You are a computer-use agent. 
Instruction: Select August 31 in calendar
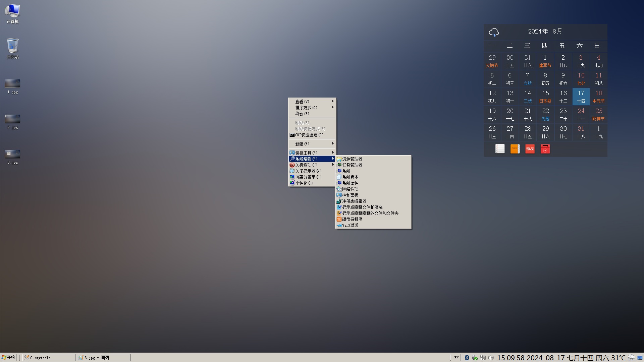(581, 132)
